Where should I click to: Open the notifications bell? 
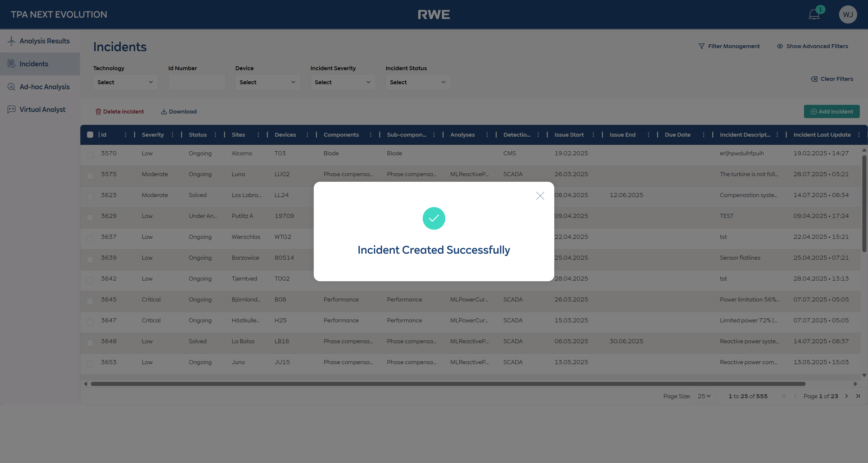pyautogui.click(x=814, y=14)
